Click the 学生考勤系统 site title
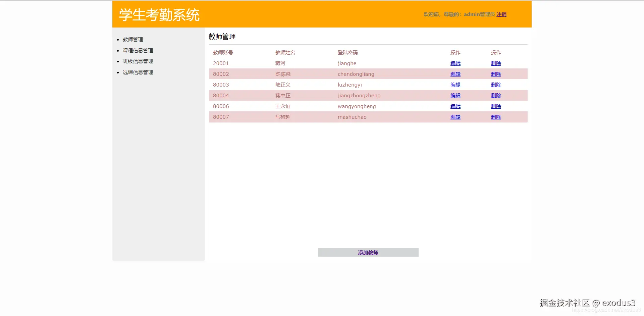 pyautogui.click(x=159, y=15)
